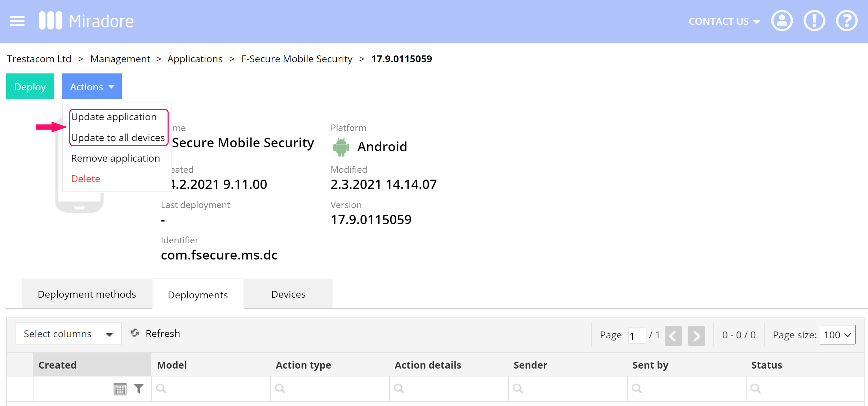
Task: Open Applications breadcrumb link
Action: coord(195,59)
